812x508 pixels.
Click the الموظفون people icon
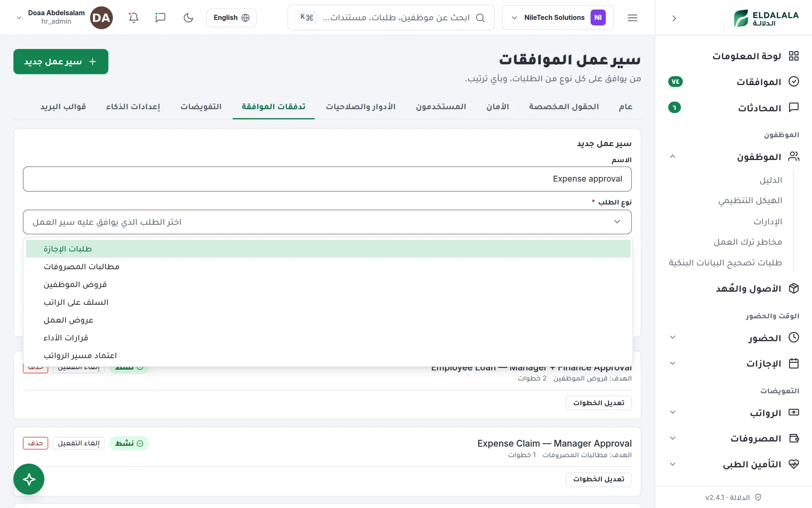click(794, 157)
